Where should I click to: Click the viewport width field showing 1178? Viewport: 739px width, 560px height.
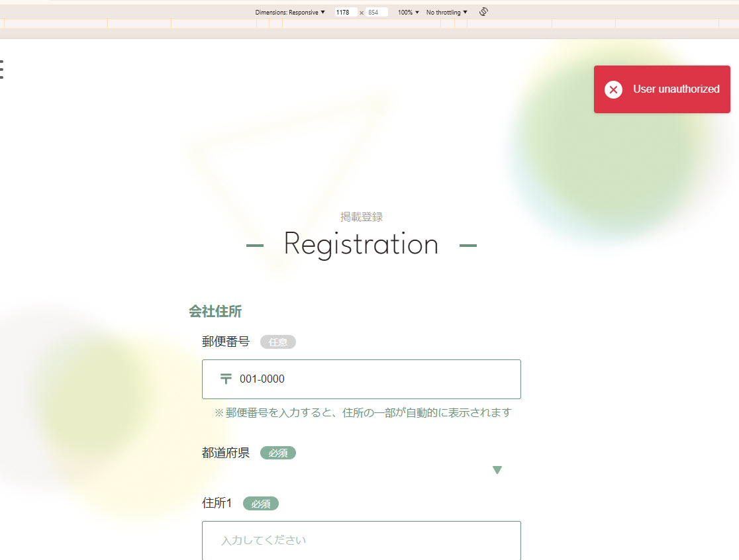[345, 13]
